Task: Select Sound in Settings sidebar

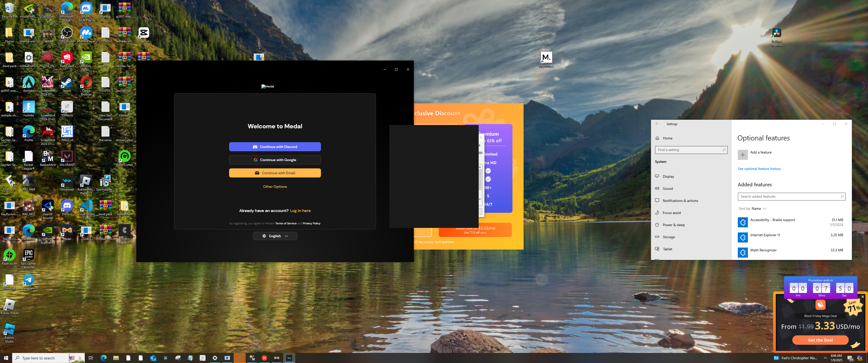Action: [x=667, y=189]
